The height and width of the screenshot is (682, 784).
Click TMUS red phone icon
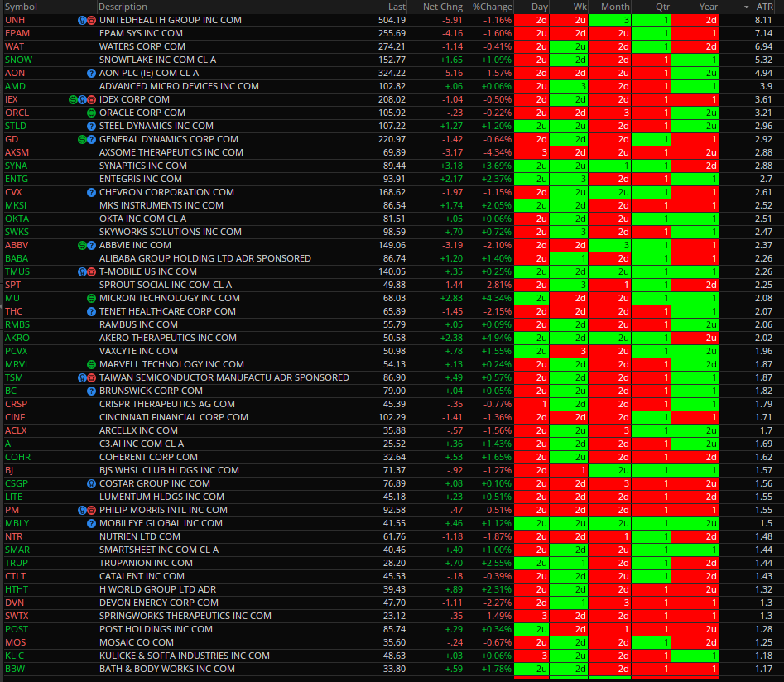point(92,272)
